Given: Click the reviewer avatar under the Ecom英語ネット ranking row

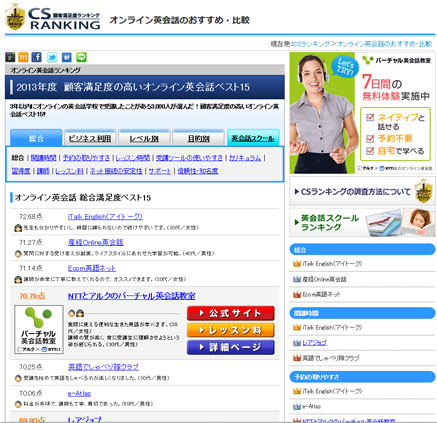Looking at the screenshot, I should tap(18, 279).
